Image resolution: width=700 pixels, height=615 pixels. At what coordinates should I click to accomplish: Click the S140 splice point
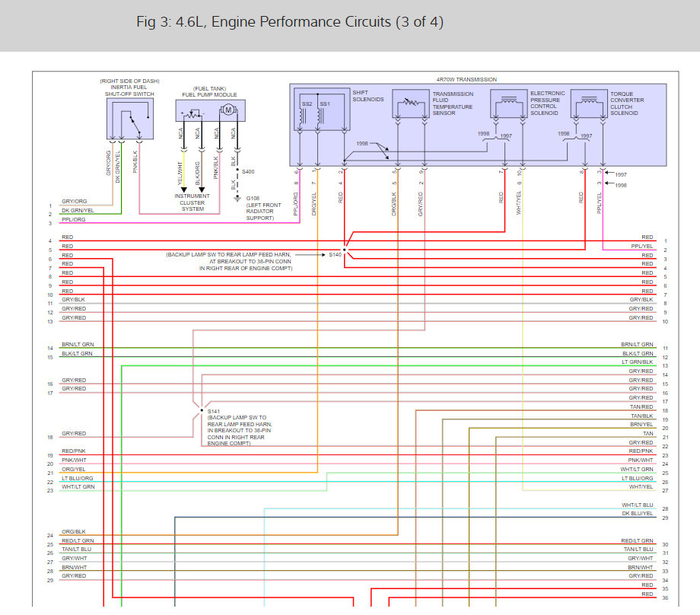(x=344, y=250)
